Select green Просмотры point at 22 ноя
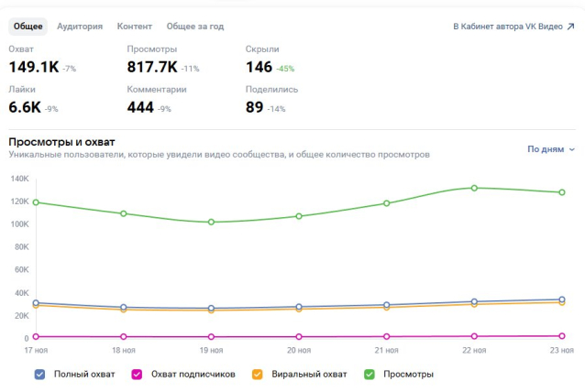The width and height of the screenshot is (585, 392). pos(474,188)
